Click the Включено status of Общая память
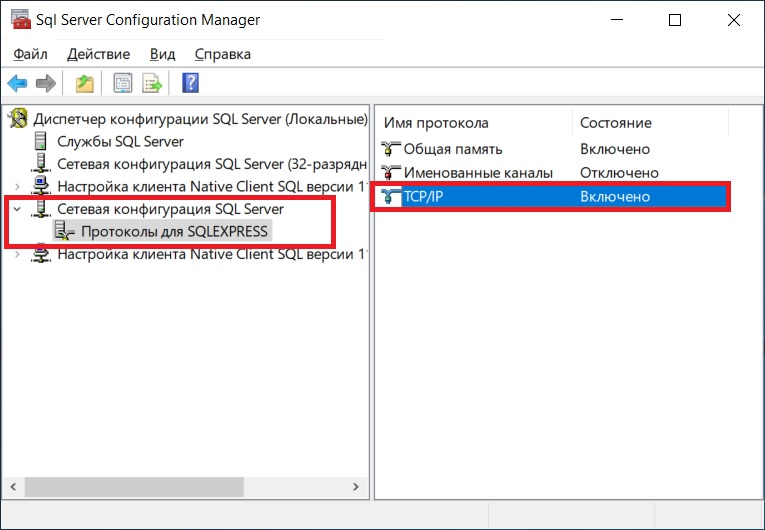The height and width of the screenshot is (530, 765). point(615,148)
